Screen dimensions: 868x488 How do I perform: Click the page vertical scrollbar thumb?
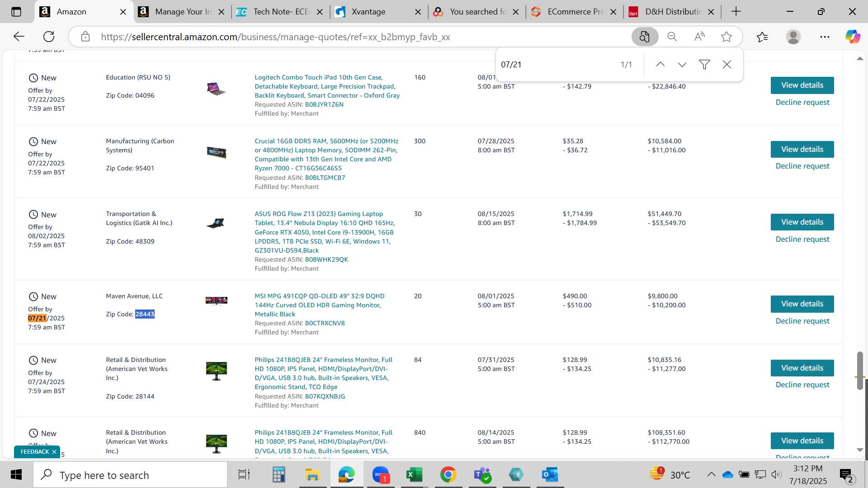tap(860, 371)
